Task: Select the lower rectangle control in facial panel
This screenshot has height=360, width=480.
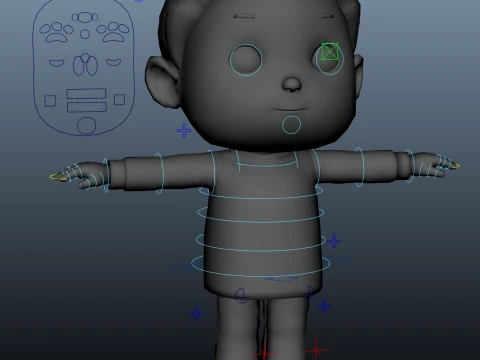Action: tap(87, 107)
